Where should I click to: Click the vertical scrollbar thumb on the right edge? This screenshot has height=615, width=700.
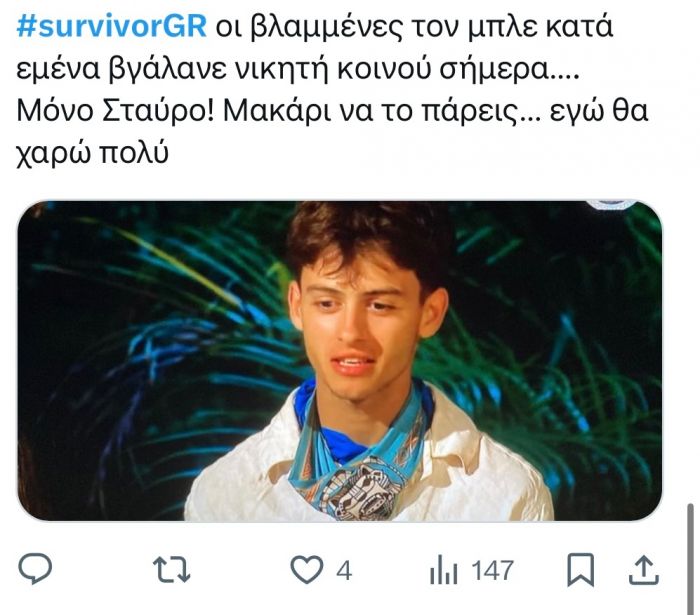pyautogui.click(x=690, y=559)
